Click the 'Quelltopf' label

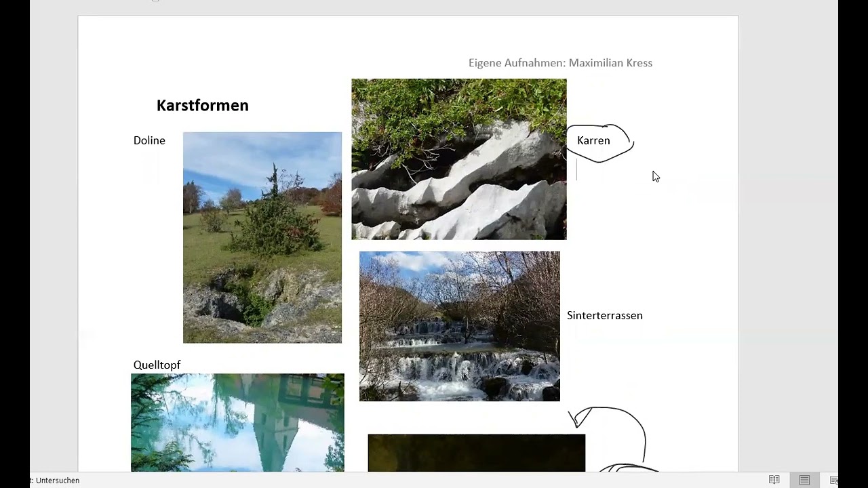click(157, 365)
